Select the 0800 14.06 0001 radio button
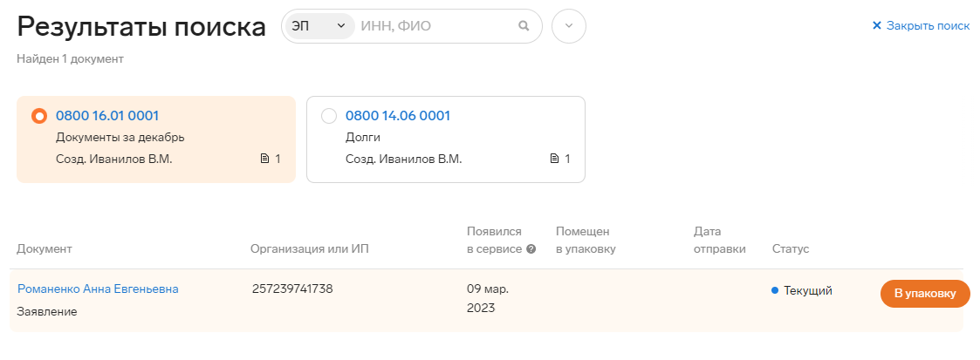The image size is (980, 360). (x=329, y=116)
